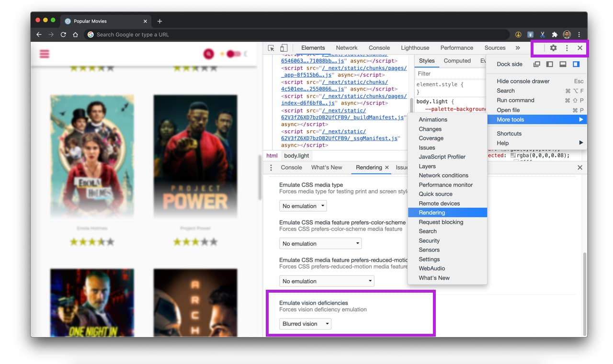The height and width of the screenshot is (364, 613).
Task: Open the Console tab in main toolbar
Action: tap(379, 48)
